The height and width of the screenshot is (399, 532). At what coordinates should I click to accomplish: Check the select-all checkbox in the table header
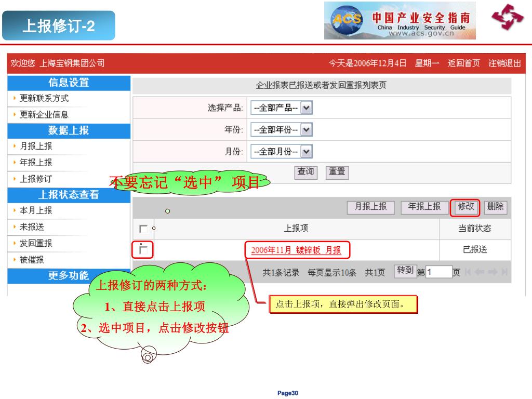coord(143,229)
